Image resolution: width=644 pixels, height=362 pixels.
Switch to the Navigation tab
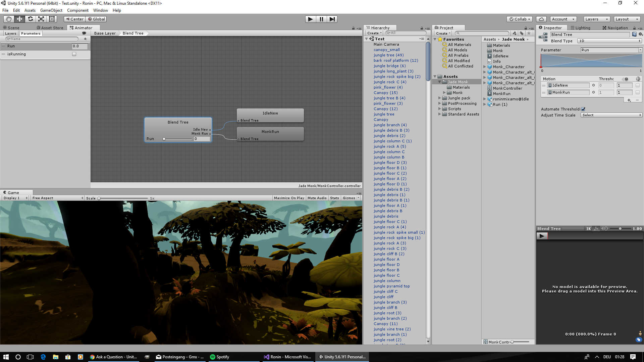pos(615,28)
